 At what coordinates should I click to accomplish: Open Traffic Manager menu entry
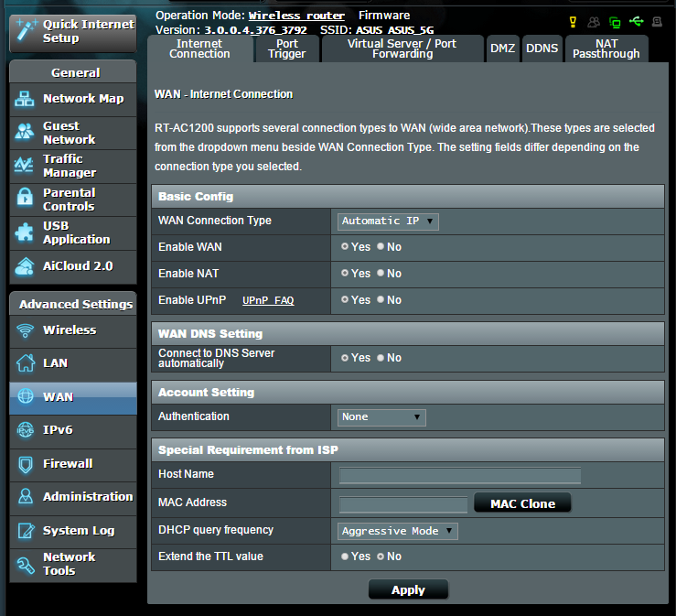[x=73, y=166]
